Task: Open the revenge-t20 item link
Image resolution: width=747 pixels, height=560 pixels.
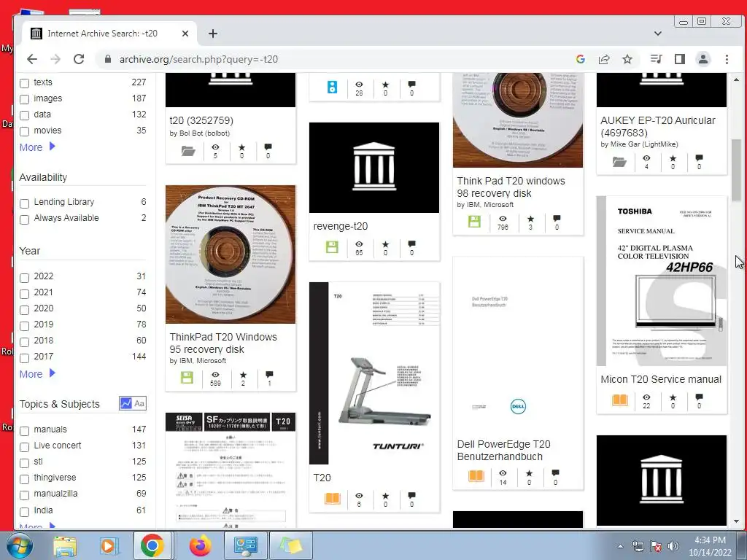Action: point(340,226)
